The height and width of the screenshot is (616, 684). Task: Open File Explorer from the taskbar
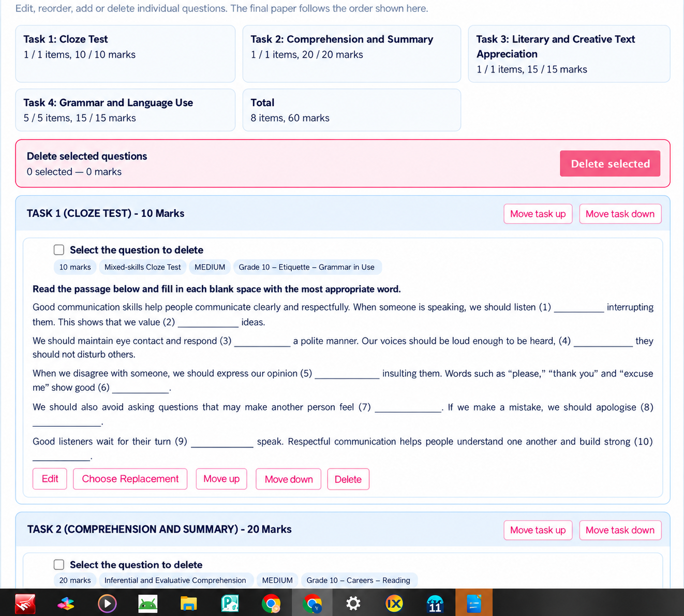click(x=189, y=604)
